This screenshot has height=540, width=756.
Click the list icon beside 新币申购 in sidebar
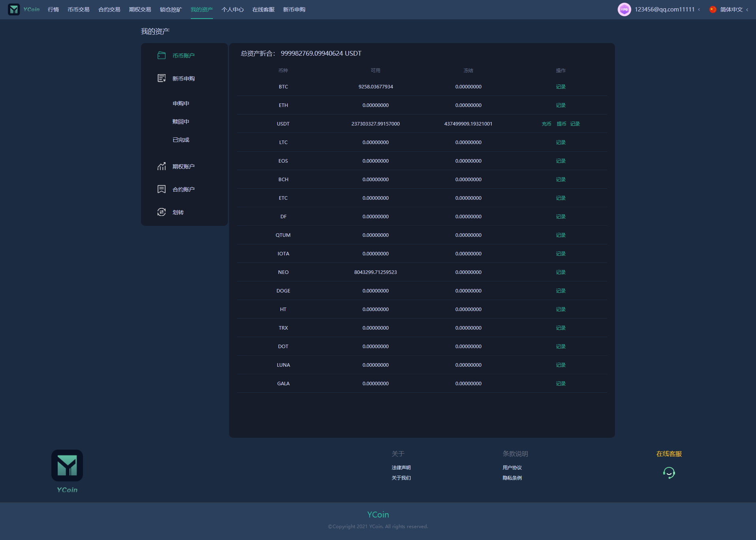pos(162,78)
